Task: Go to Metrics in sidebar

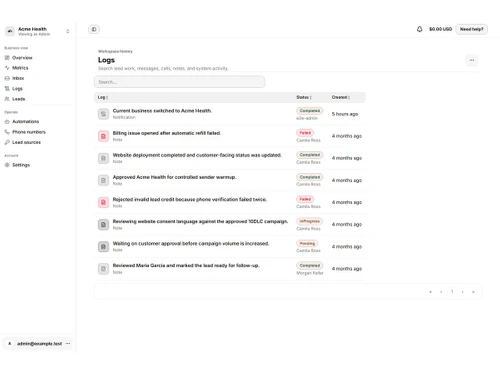Action: [x=20, y=68]
